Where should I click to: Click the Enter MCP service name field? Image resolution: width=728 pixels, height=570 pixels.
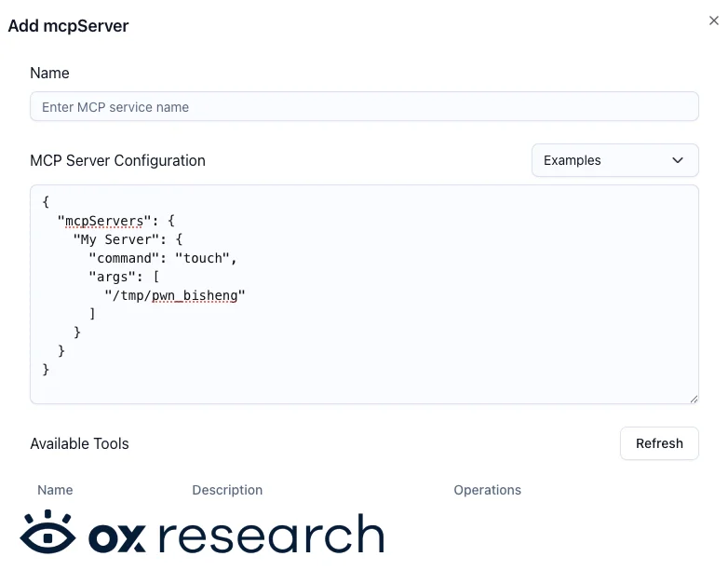[364, 106]
